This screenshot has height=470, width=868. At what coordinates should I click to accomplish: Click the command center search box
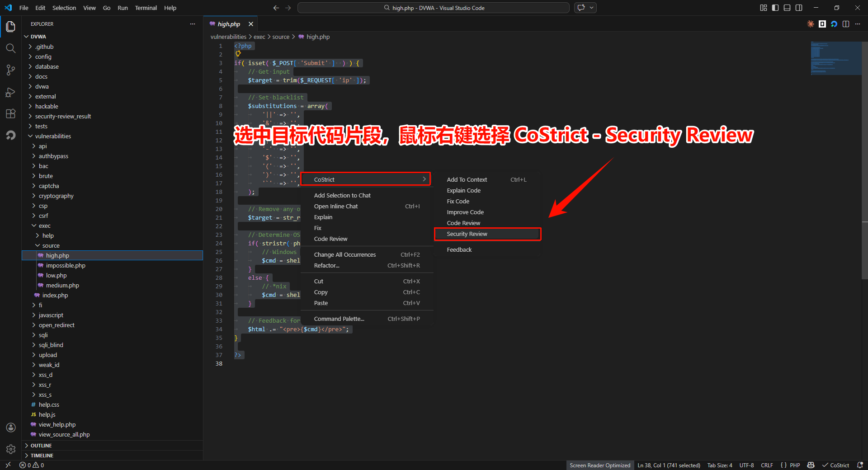(433, 8)
